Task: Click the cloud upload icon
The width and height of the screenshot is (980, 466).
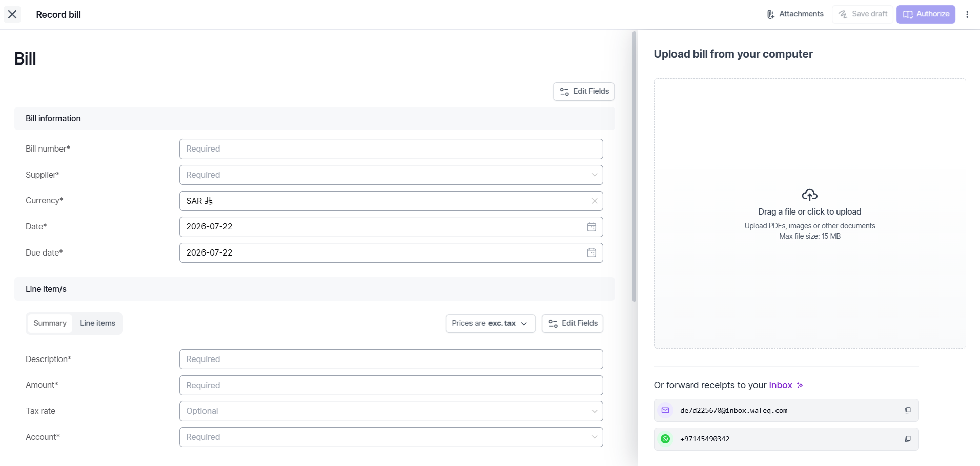Action: pyautogui.click(x=810, y=195)
